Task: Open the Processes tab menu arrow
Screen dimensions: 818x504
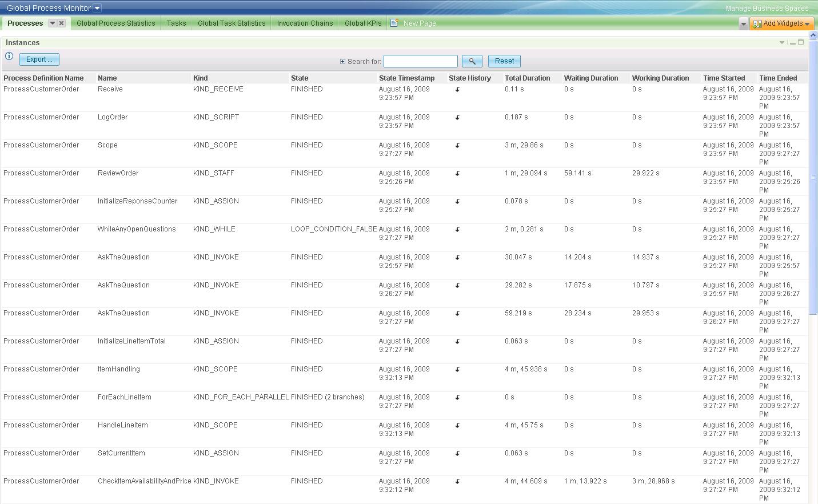Action: [53, 23]
